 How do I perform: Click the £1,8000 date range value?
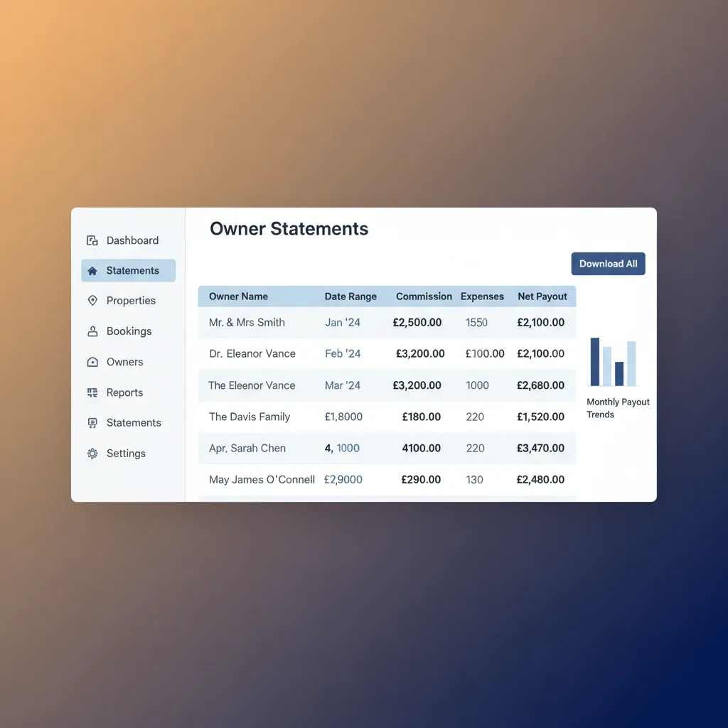(343, 417)
